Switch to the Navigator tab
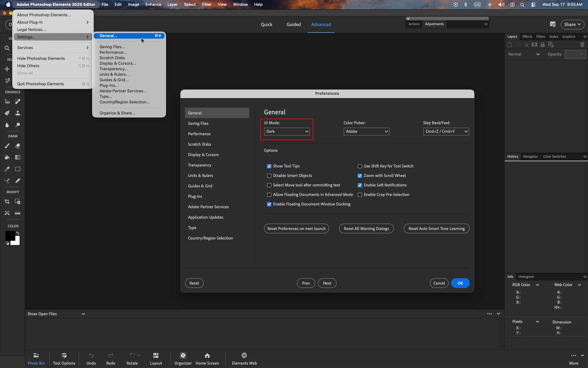 530,156
